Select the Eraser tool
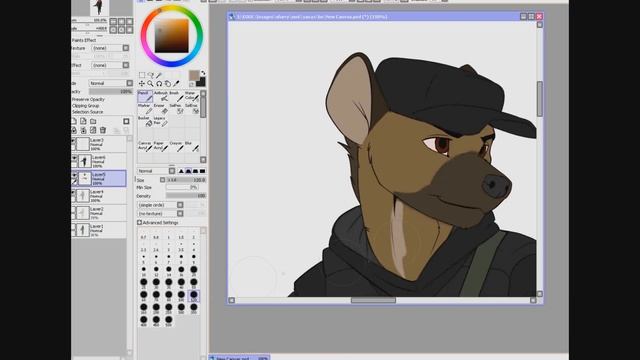Image resolution: width=640 pixels, height=360 pixels. (x=161, y=109)
